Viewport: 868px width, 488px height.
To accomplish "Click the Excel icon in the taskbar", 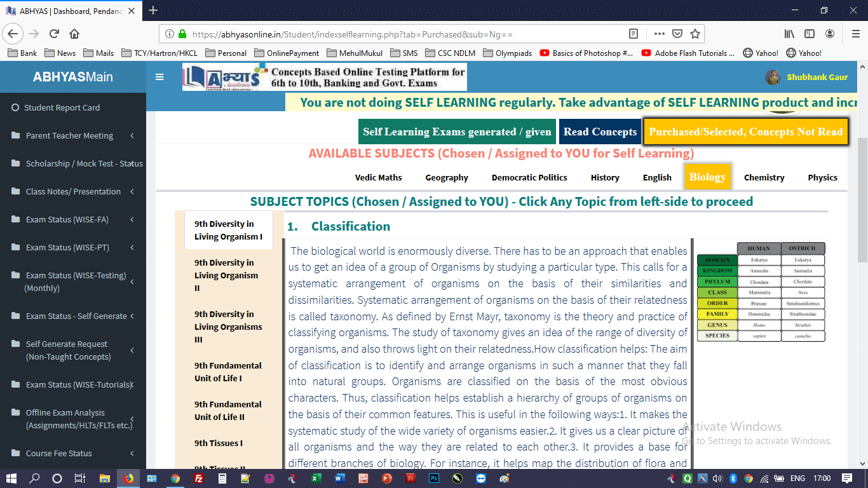I will click(316, 478).
